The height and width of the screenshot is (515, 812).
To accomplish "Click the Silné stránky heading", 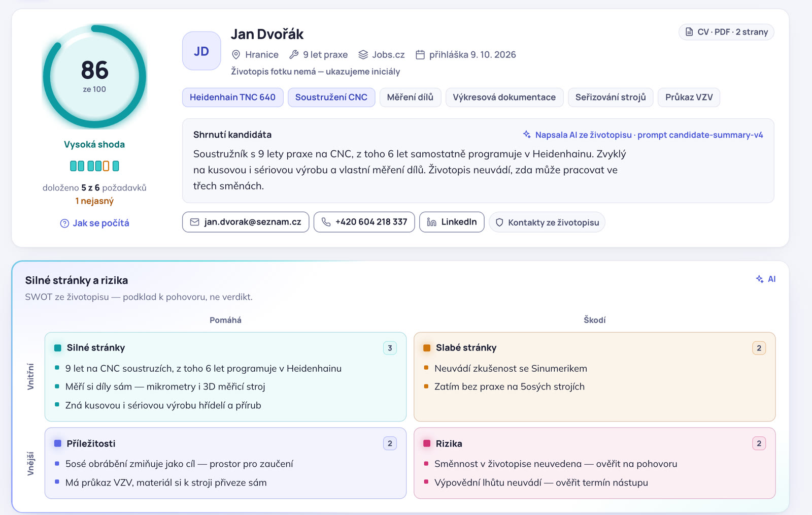I will (x=96, y=347).
